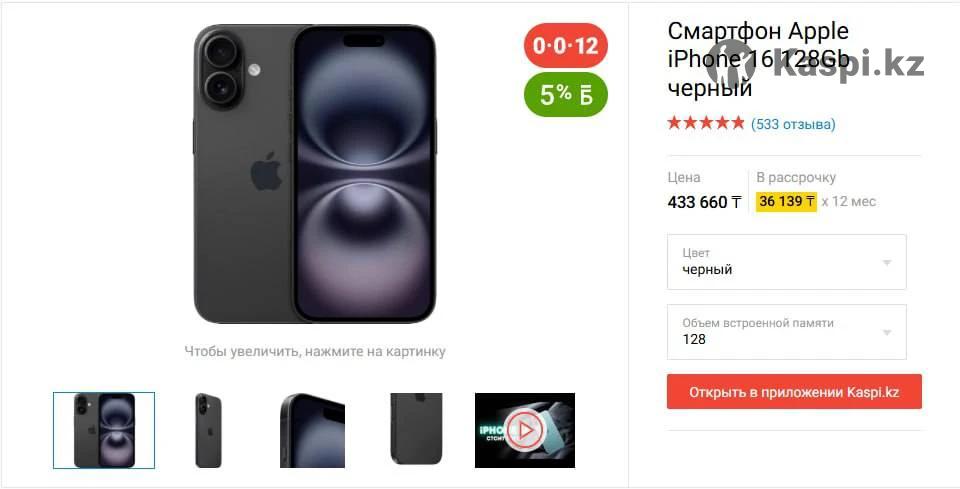Click the red 0-0-12 installment badge
Viewport: 960px width, 489px height.
pyautogui.click(x=566, y=45)
